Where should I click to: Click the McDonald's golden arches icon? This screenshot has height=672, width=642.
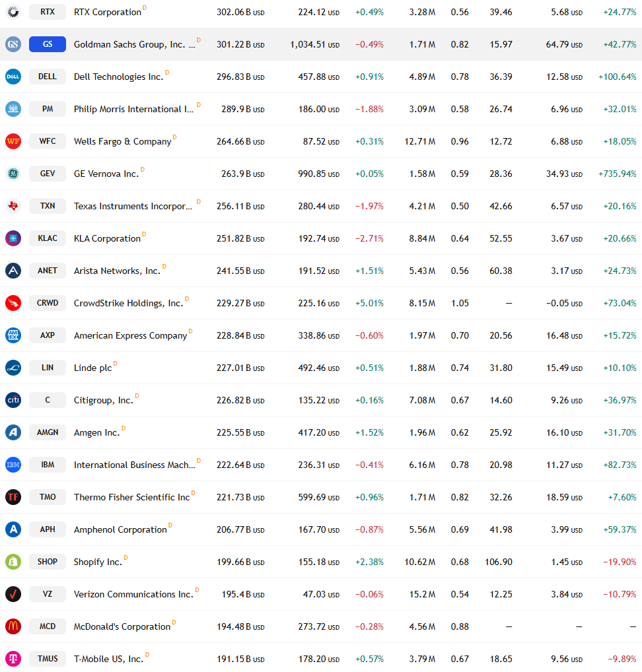click(x=13, y=626)
